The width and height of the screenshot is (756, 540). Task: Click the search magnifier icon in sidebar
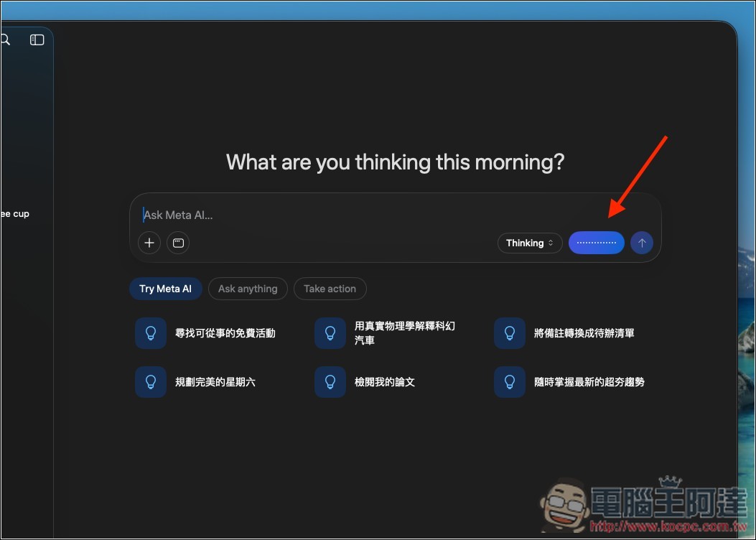pos(5,40)
